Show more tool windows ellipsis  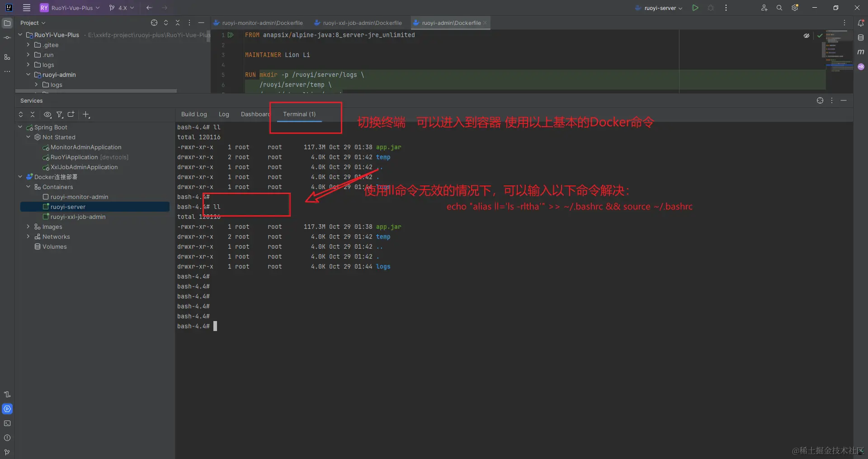(7, 71)
